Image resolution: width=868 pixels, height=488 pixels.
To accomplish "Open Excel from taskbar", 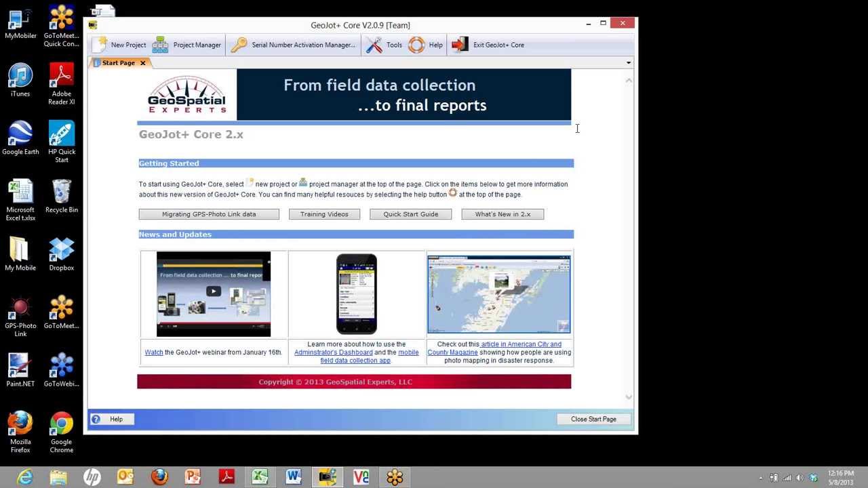I will [260, 477].
